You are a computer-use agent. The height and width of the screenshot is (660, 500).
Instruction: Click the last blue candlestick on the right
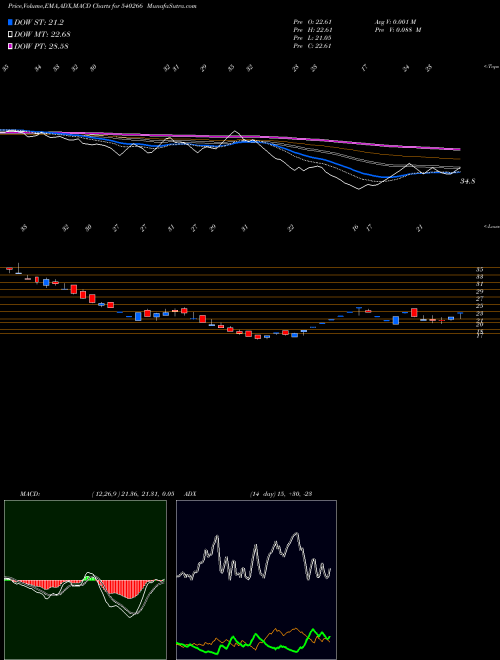click(x=460, y=315)
